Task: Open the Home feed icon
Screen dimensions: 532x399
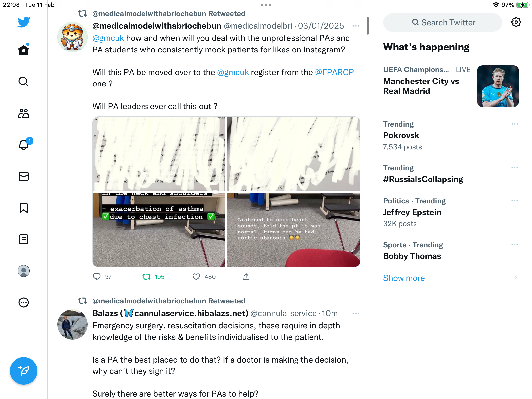Action: click(24, 50)
